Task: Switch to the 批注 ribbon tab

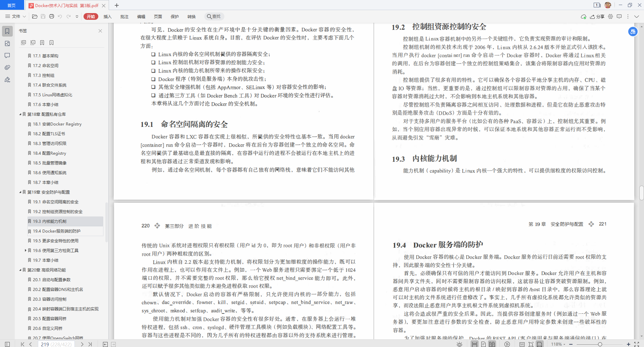Action: (x=124, y=16)
